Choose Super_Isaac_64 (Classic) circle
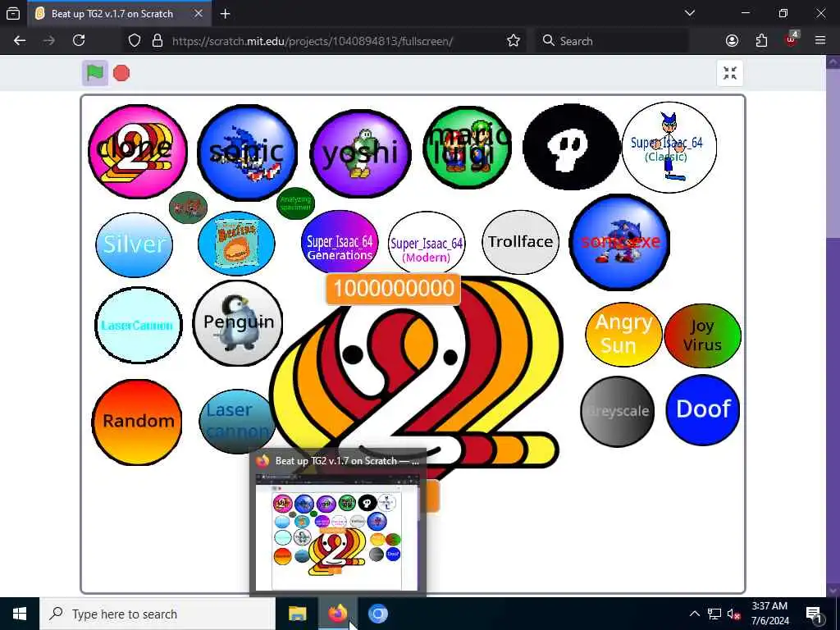Viewport: 840px width, 630px height. (x=669, y=148)
